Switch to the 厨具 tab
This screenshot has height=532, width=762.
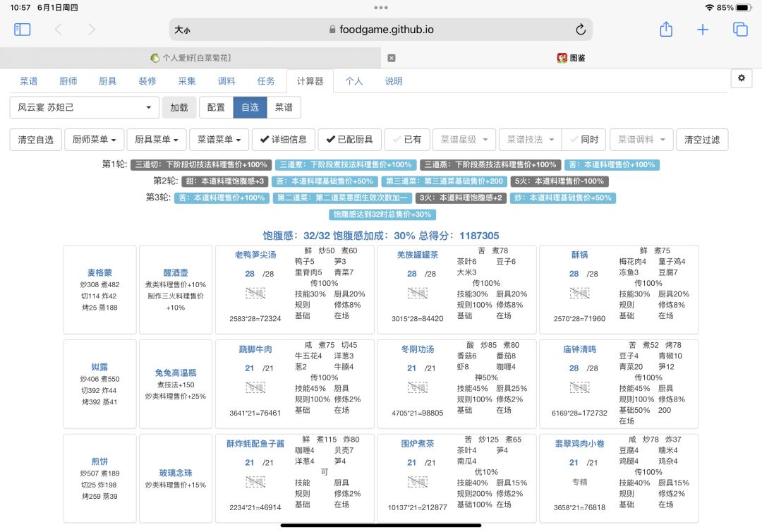107,81
